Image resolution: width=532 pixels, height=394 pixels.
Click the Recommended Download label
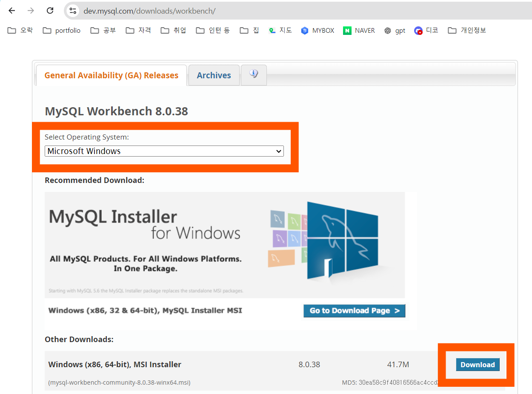point(94,180)
